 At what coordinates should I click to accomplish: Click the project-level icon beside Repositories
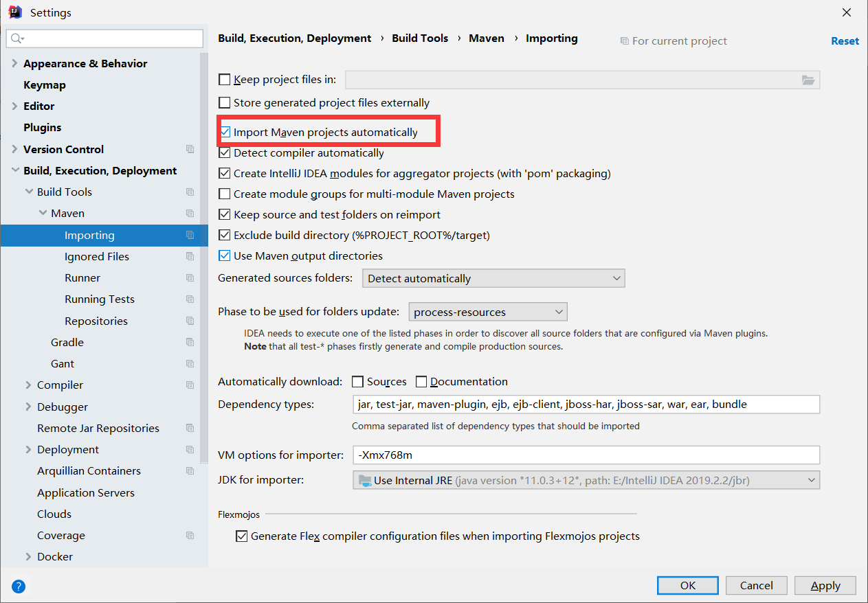coord(190,321)
